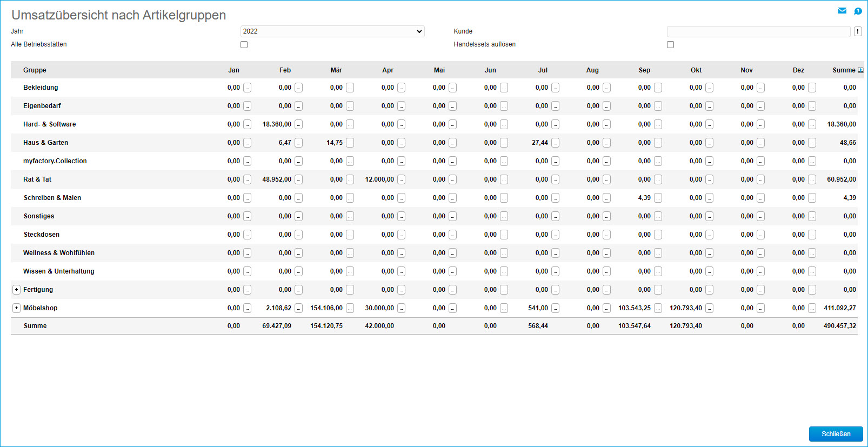The image size is (868, 447).
Task: Open details for Möbelshop October value
Action: click(x=709, y=308)
